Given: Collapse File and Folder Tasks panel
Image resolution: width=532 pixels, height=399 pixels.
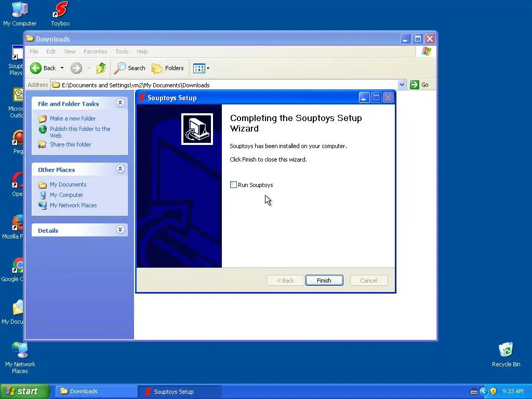Looking at the screenshot, I should [120, 103].
